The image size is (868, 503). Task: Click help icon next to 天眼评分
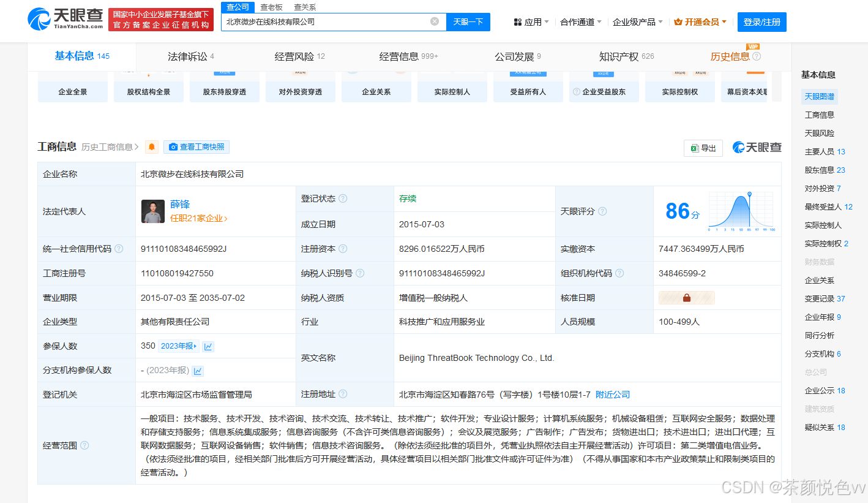click(602, 211)
